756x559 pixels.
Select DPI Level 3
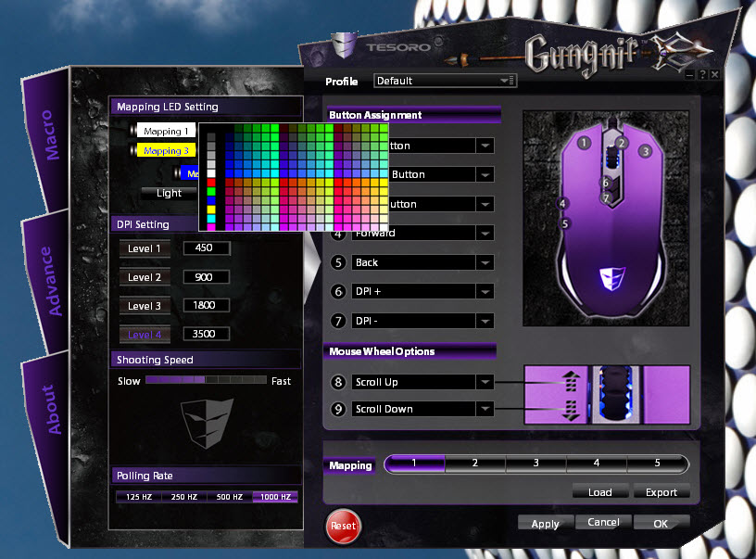[145, 306]
